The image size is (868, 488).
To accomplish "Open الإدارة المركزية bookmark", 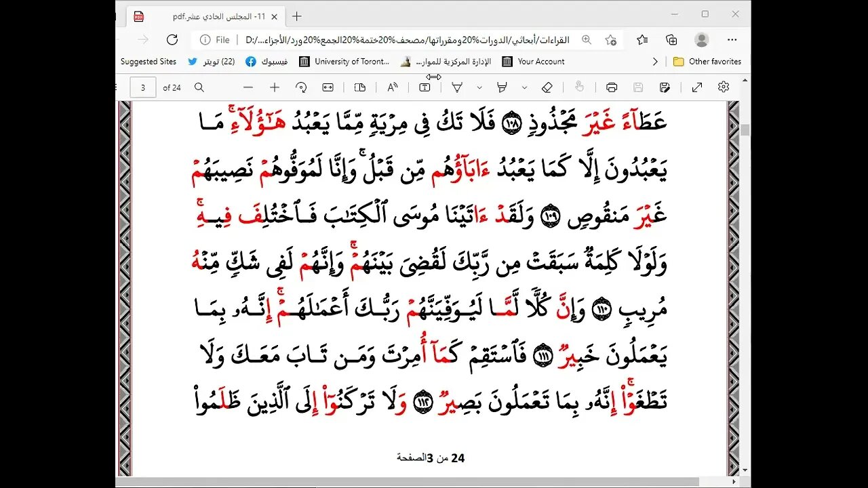I will click(x=445, y=62).
